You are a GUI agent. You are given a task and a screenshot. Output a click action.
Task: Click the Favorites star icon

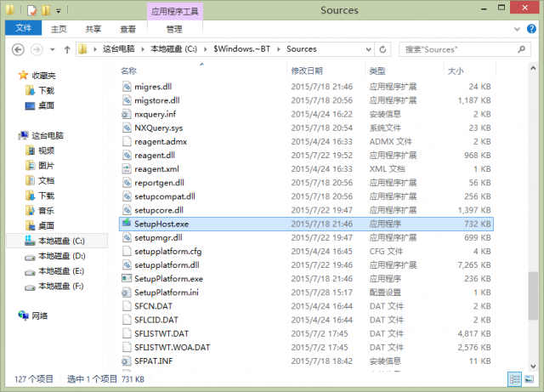coord(23,75)
